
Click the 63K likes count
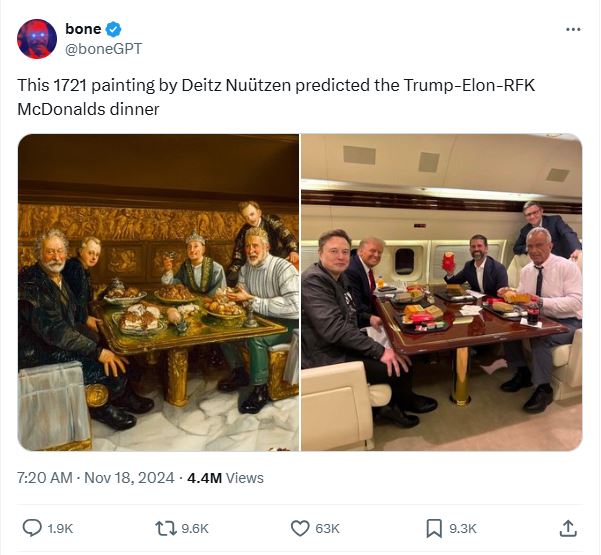pyautogui.click(x=328, y=528)
